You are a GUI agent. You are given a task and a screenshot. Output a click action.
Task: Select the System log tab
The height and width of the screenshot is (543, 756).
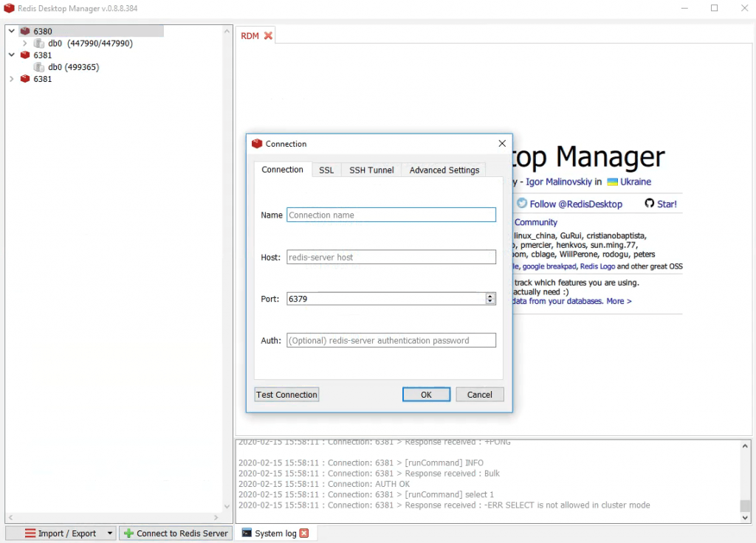pos(275,533)
